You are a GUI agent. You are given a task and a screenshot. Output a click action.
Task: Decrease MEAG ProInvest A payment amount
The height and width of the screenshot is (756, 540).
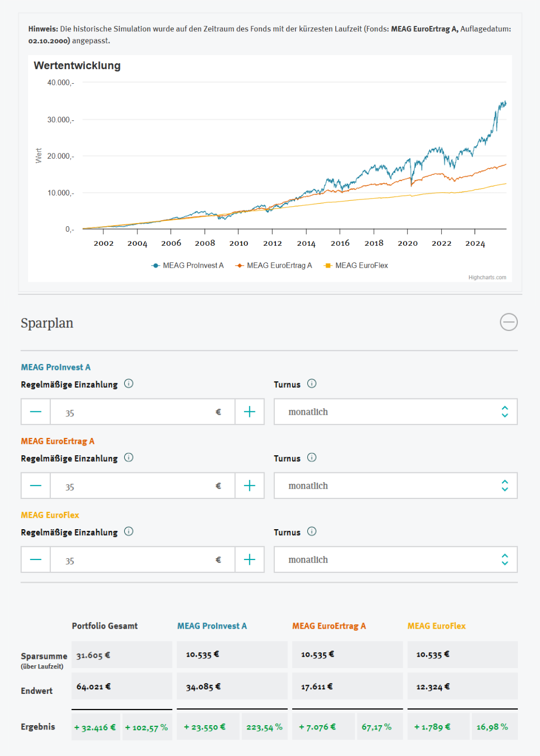click(x=36, y=412)
